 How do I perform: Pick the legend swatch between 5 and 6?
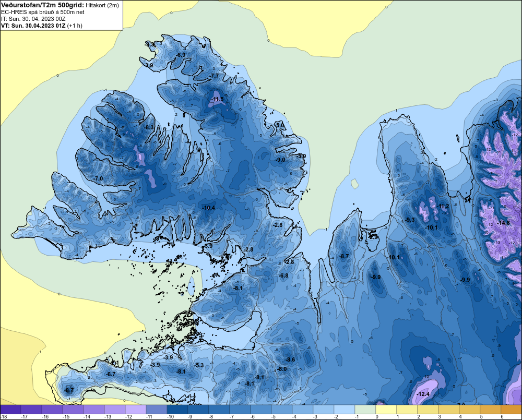[490, 410]
